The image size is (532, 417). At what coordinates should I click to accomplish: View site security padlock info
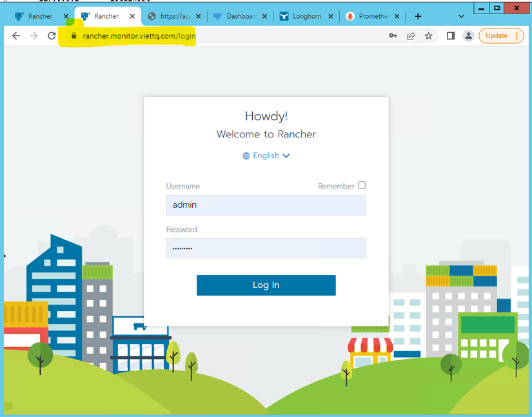(x=74, y=36)
